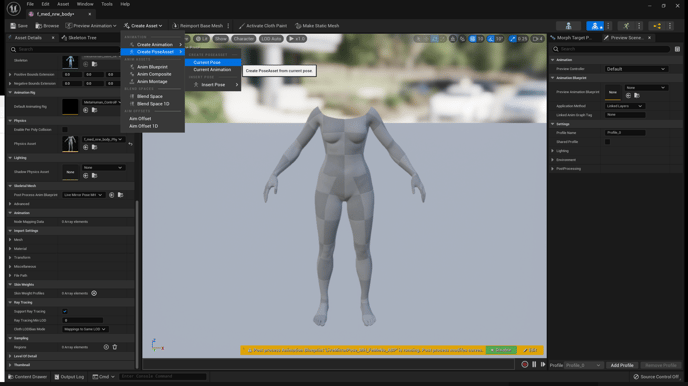Open the Content Drawer
Screen dimensions: 688x386
(x=27, y=377)
